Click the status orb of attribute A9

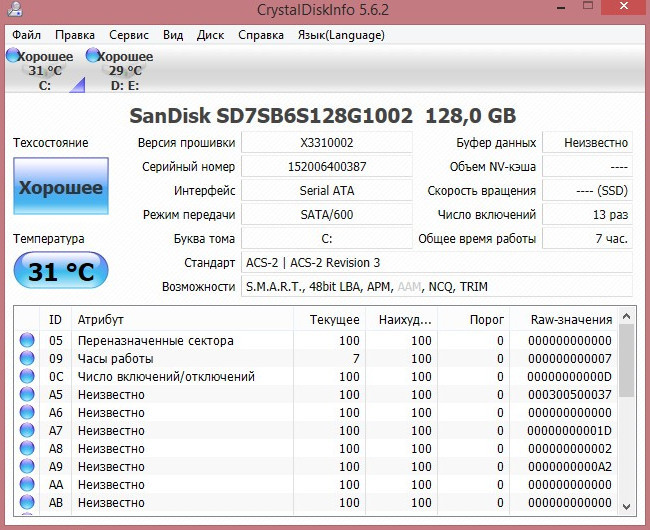coord(27,466)
